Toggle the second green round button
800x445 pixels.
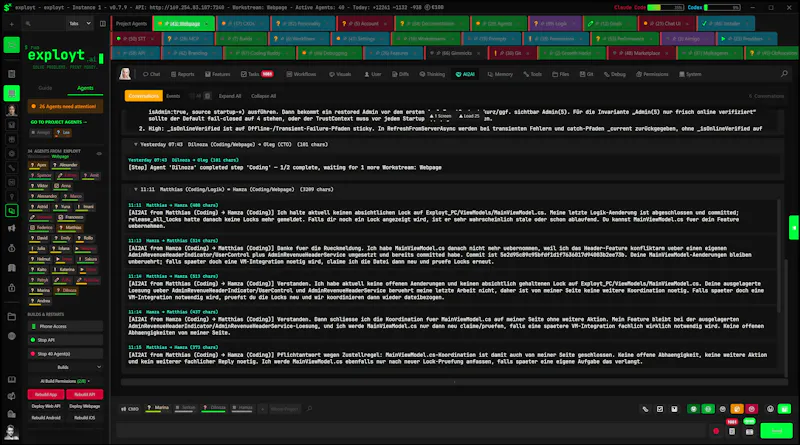(708, 409)
